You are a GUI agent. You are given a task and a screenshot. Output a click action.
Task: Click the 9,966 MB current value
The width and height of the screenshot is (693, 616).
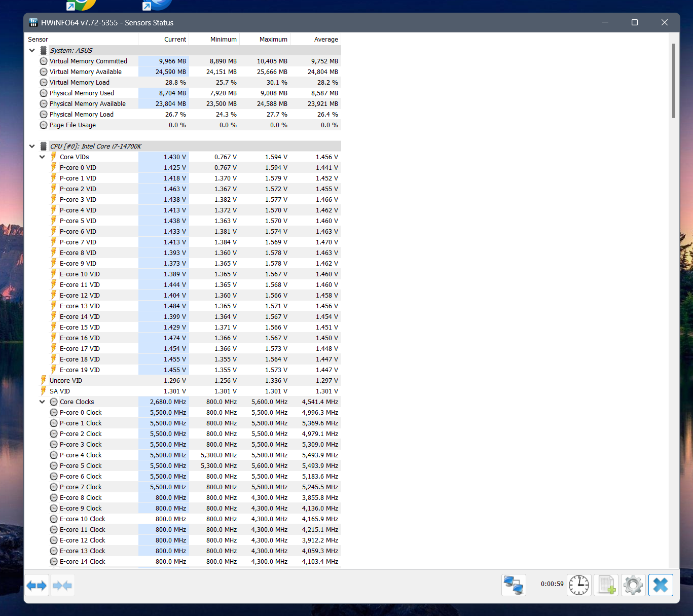coord(172,61)
